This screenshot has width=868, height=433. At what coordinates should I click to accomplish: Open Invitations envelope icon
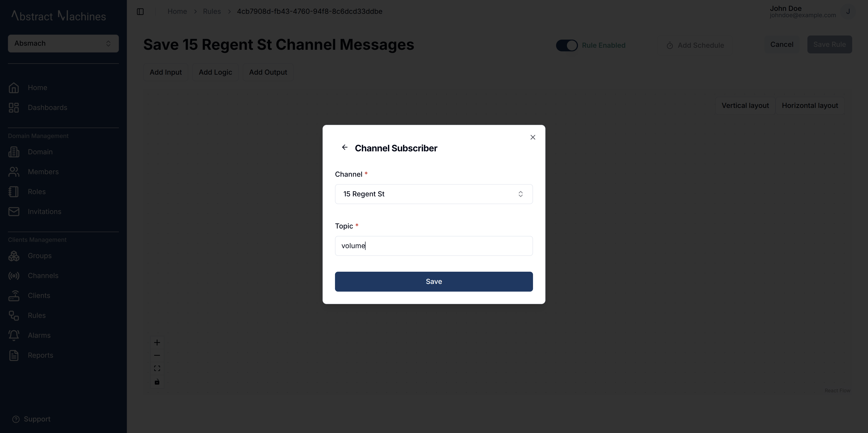[x=14, y=212]
